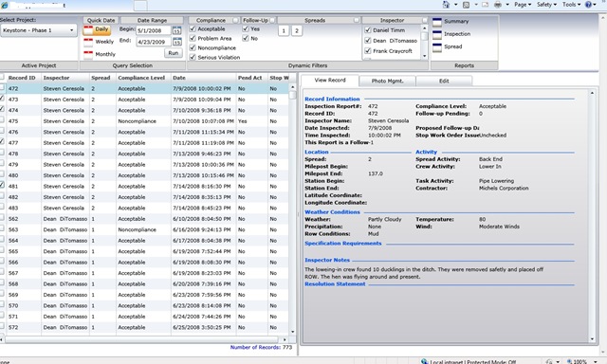This screenshot has width=607, height=364.
Task: Click the Begin date input field
Action: 154,30
